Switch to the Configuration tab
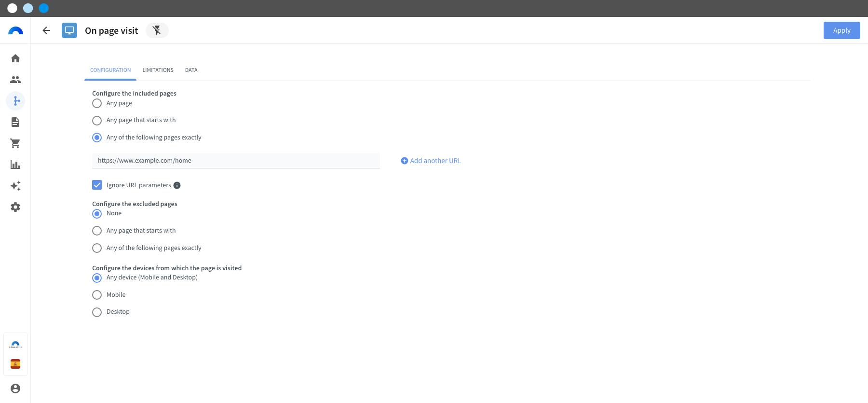Image resolution: width=868 pixels, height=403 pixels. pyautogui.click(x=110, y=70)
